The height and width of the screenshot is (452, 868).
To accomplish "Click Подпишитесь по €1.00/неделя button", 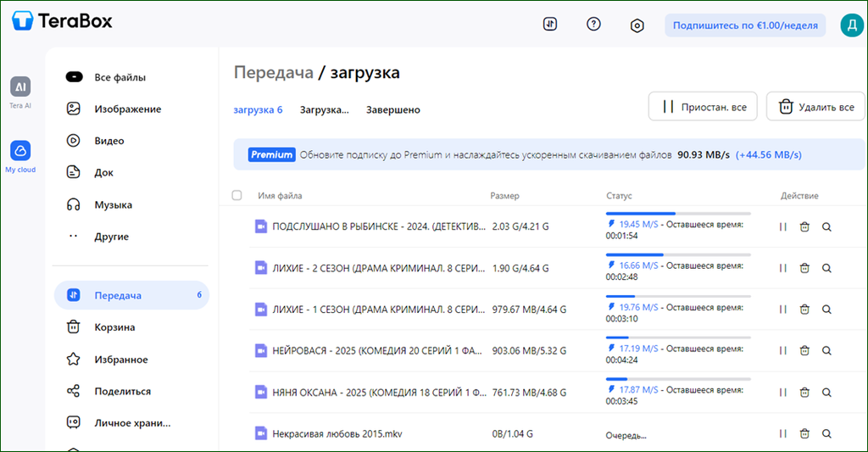I will (x=745, y=25).
